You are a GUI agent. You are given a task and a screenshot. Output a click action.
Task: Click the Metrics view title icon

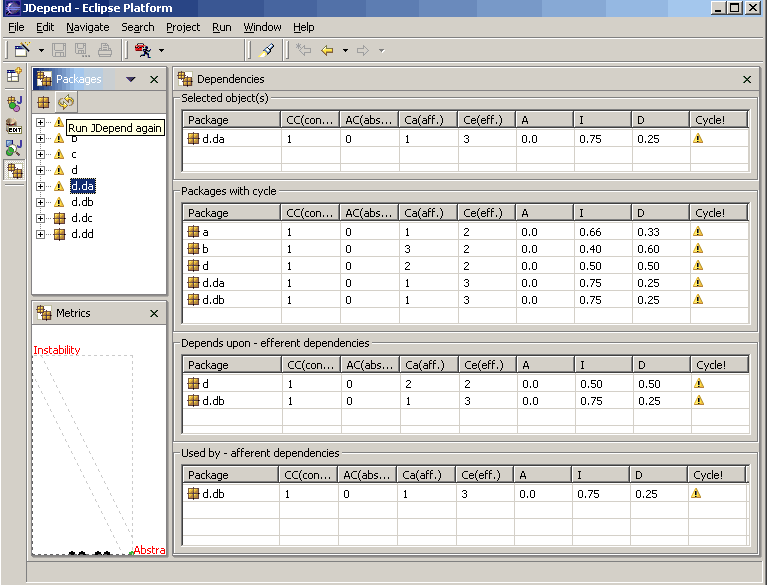[x=44, y=313]
